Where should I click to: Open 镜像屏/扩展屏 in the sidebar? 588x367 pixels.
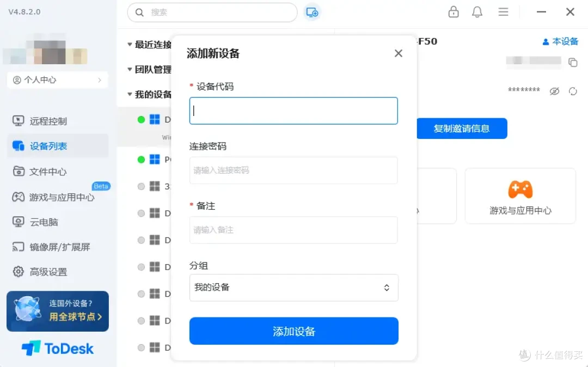pos(57,247)
